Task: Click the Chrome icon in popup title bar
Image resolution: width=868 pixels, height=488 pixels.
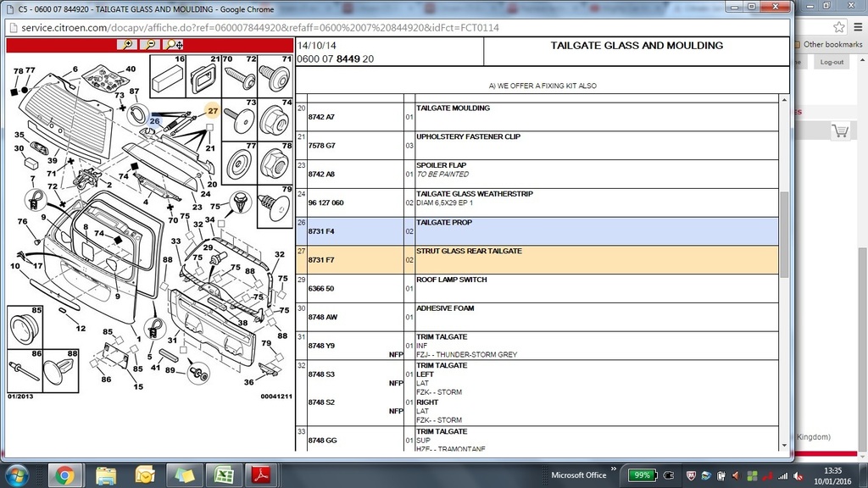Action: (8, 8)
